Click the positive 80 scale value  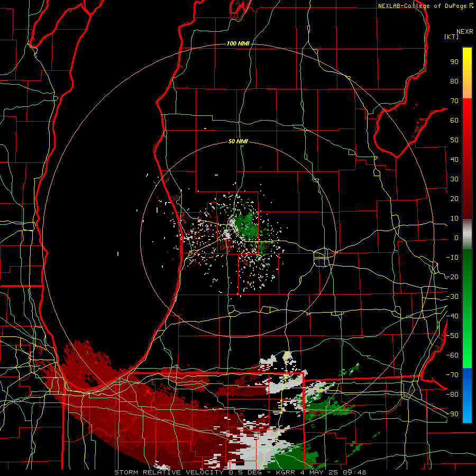click(x=454, y=81)
